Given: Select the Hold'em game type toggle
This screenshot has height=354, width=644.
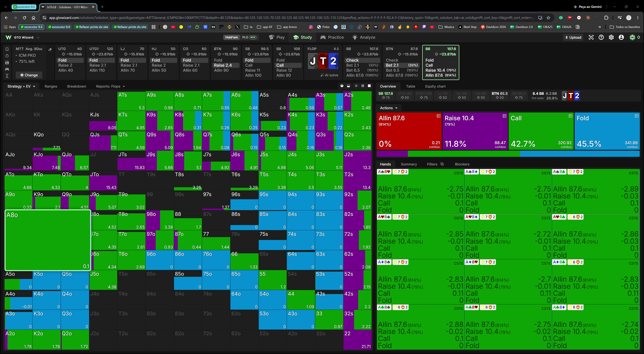Looking at the screenshot, I should [x=232, y=37].
